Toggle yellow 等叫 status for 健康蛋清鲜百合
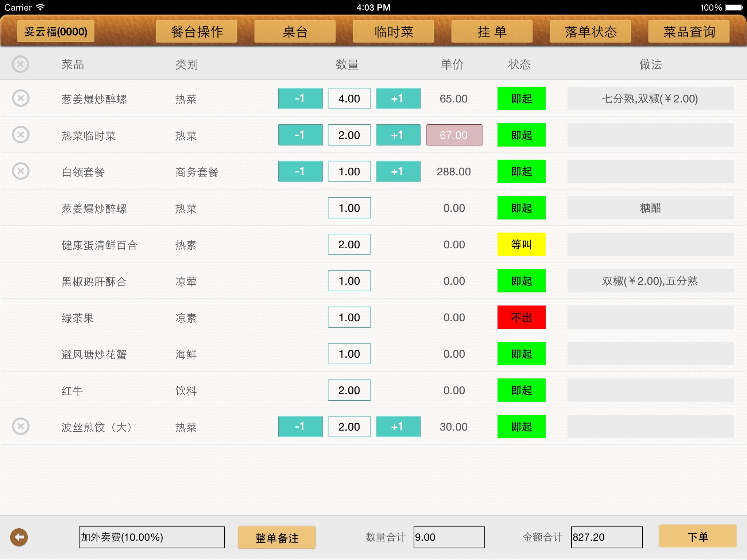Screen dimensions: 747x560 click(522, 244)
